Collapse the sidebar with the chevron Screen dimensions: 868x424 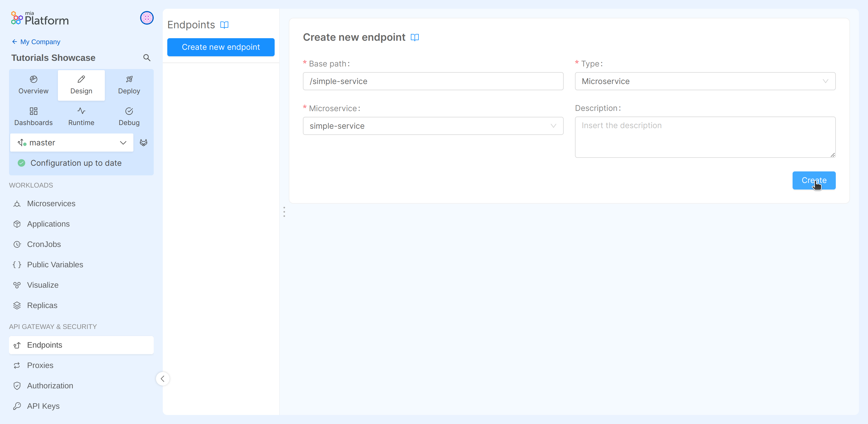pyautogui.click(x=163, y=378)
